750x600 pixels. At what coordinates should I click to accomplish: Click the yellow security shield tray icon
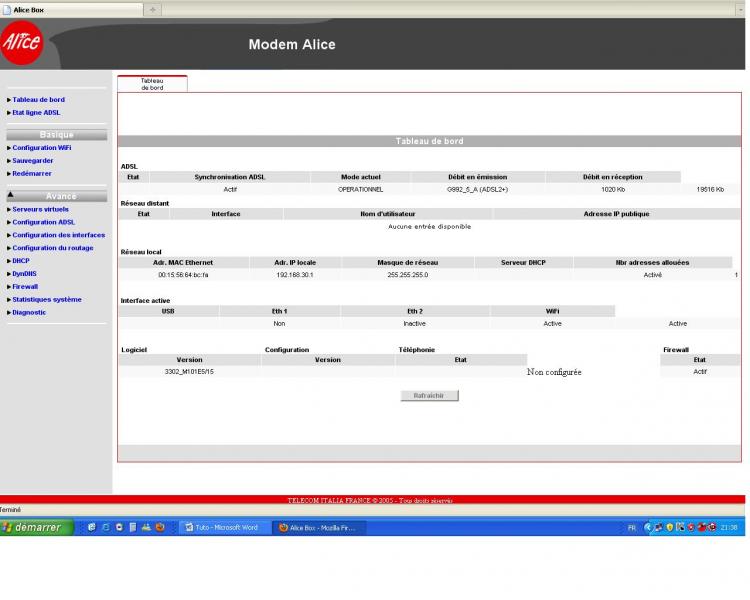point(669,527)
